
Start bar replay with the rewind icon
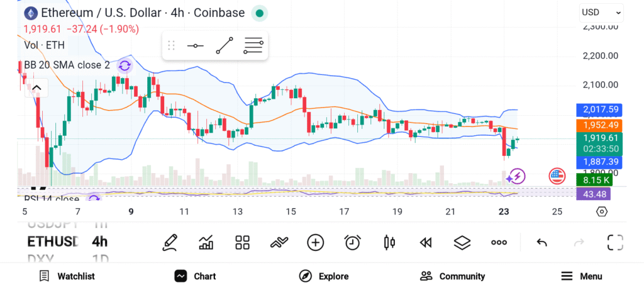point(426,242)
